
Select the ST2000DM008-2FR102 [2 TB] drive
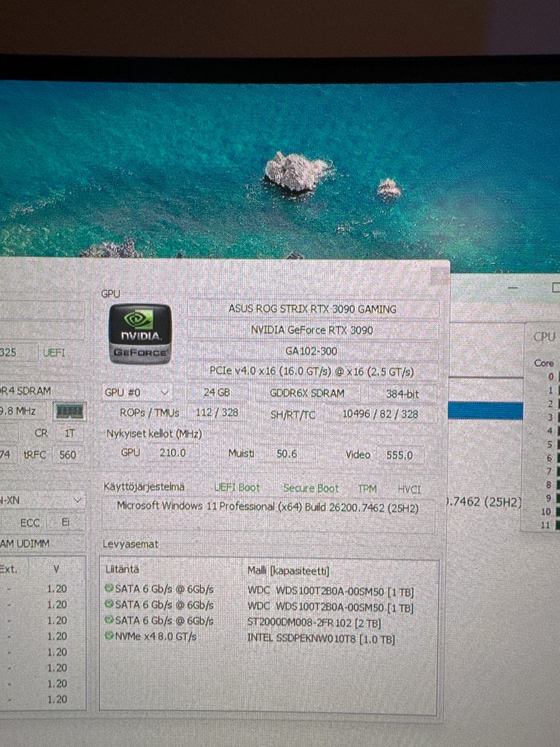click(314, 623)
